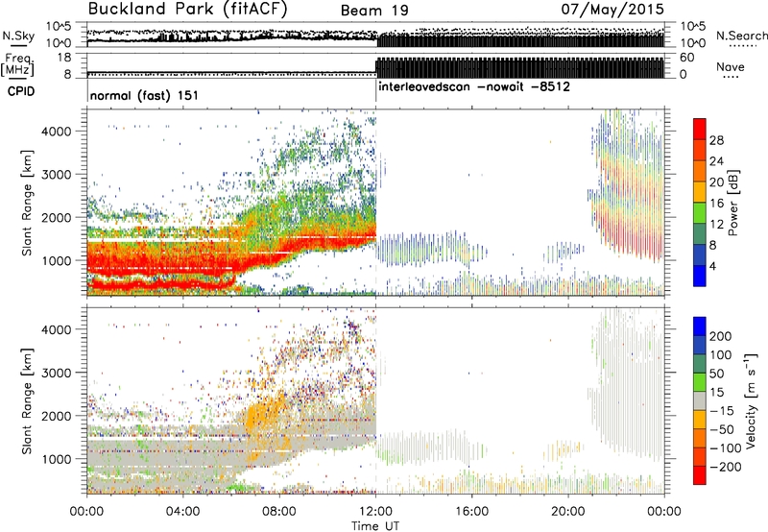This screenshot has width=768, height=532.
Task: Click the 'Nave' legend label
Action: 730,66
